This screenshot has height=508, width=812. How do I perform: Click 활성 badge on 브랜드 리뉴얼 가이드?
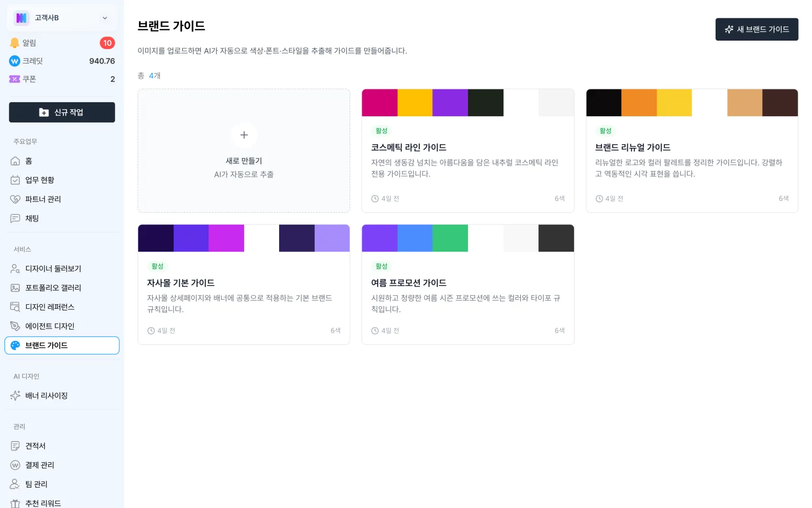tap(605, 131)
